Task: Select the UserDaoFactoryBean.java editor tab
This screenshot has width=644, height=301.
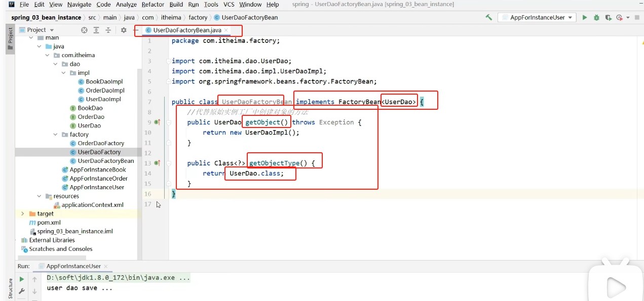Action: [187, 30]
